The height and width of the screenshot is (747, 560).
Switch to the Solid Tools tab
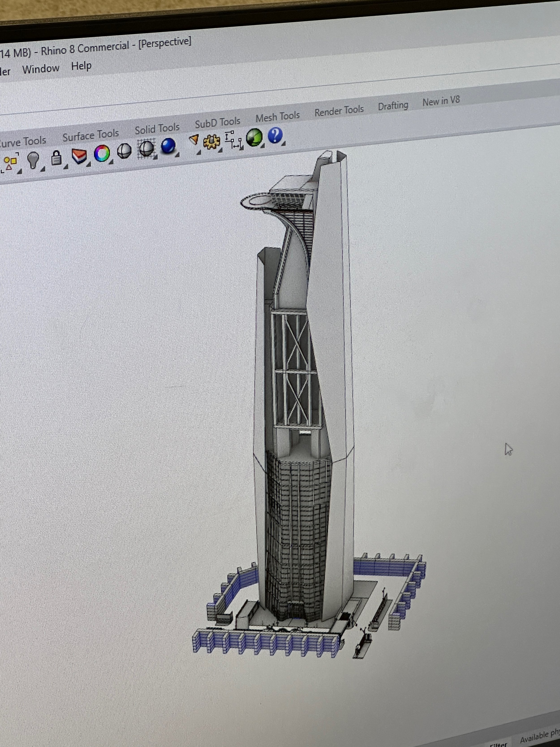tap(157, 128)
